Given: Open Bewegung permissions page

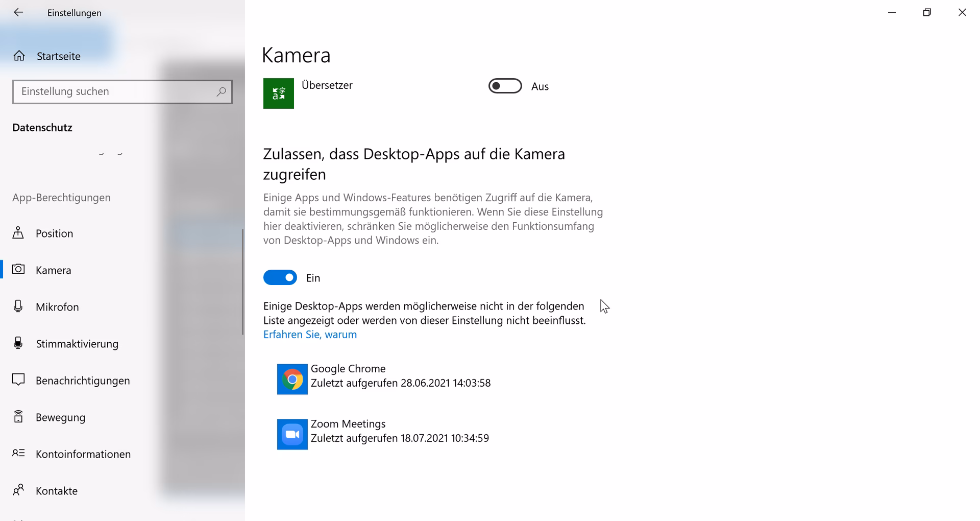Looking at the screenshot, I should point(60,417).
